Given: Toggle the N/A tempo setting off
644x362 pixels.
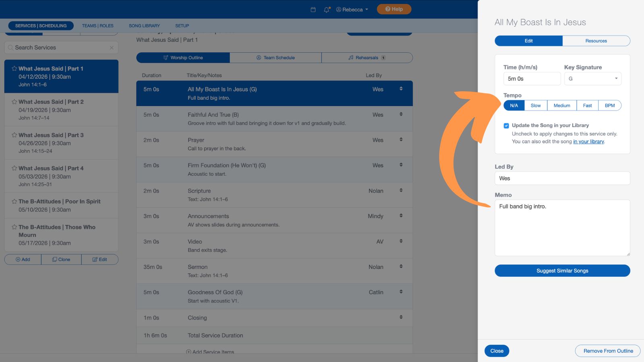Looking at the screenshot, I should click(x=514, y=105).
